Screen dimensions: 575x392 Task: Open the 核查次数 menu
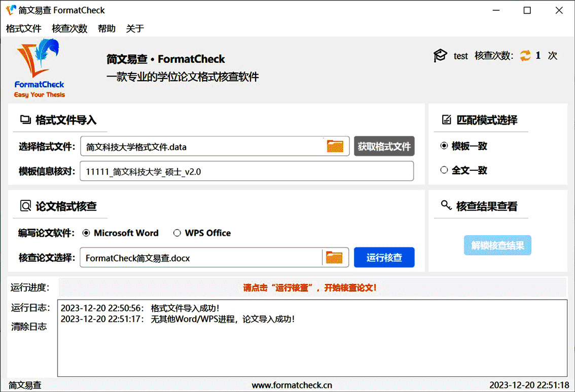(69, 28)
